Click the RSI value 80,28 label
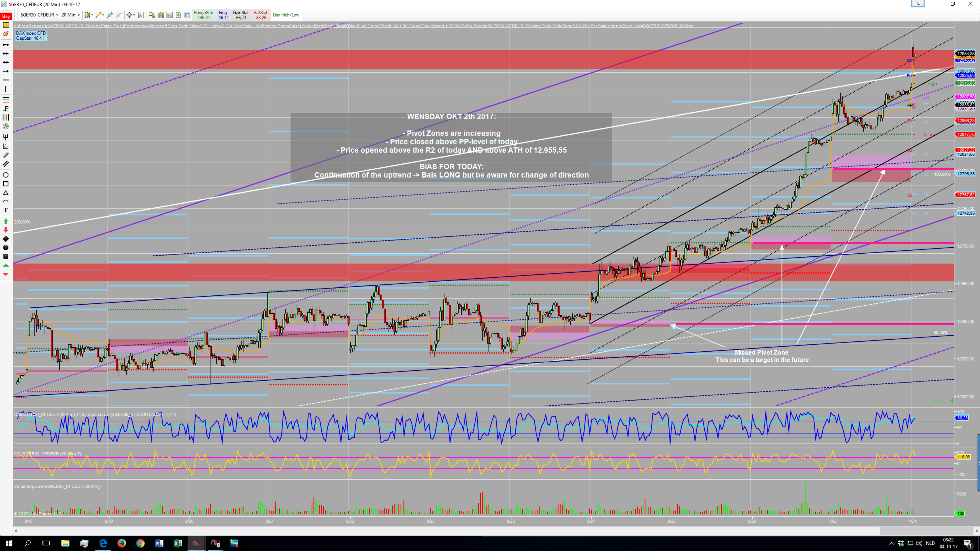The height and width of the screenshot is (551, 980). coord(963,418)
